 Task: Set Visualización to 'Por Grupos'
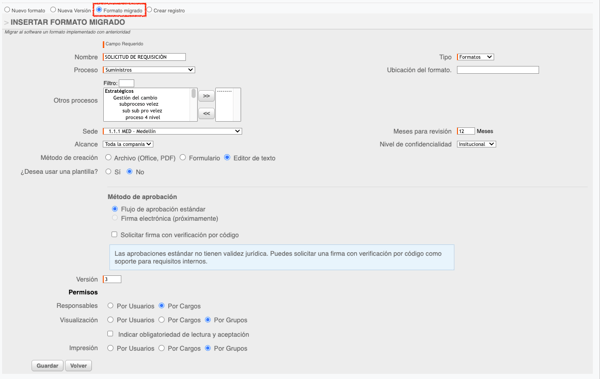click(x=208, y=320)
